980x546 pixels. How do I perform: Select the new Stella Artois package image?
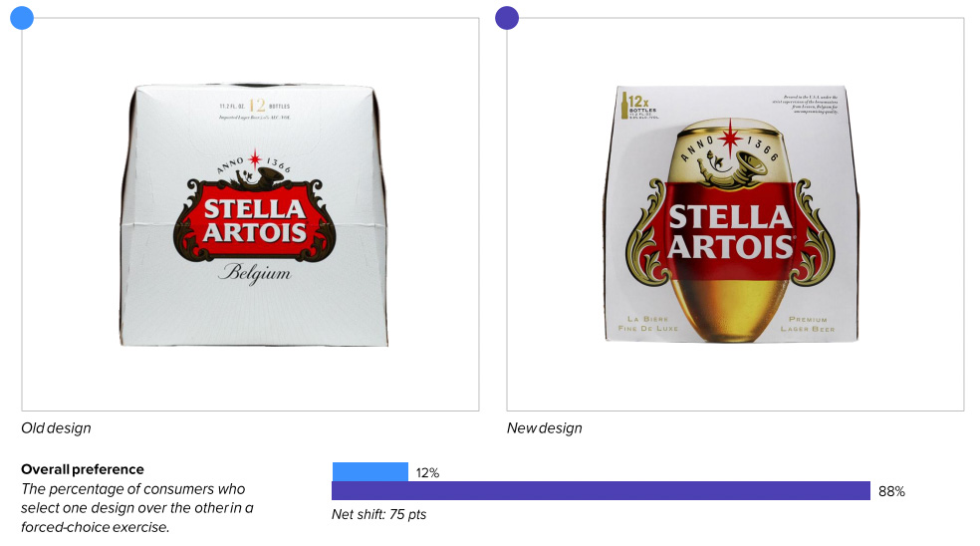(731, 214)
